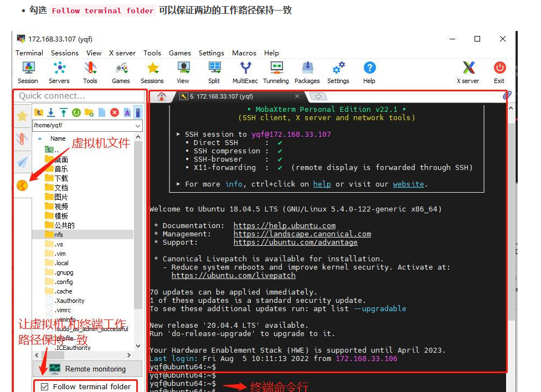
Task: Select the 文档 folder
Action: click(56, 187)
